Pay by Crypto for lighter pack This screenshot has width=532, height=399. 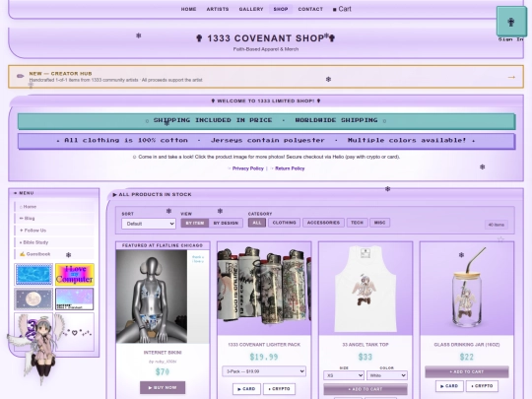279,389
